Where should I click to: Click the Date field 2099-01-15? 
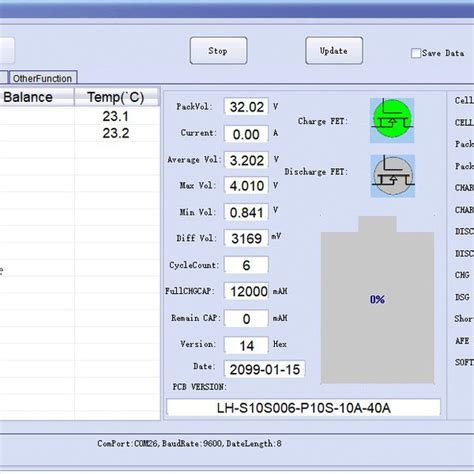coord(265,369)
